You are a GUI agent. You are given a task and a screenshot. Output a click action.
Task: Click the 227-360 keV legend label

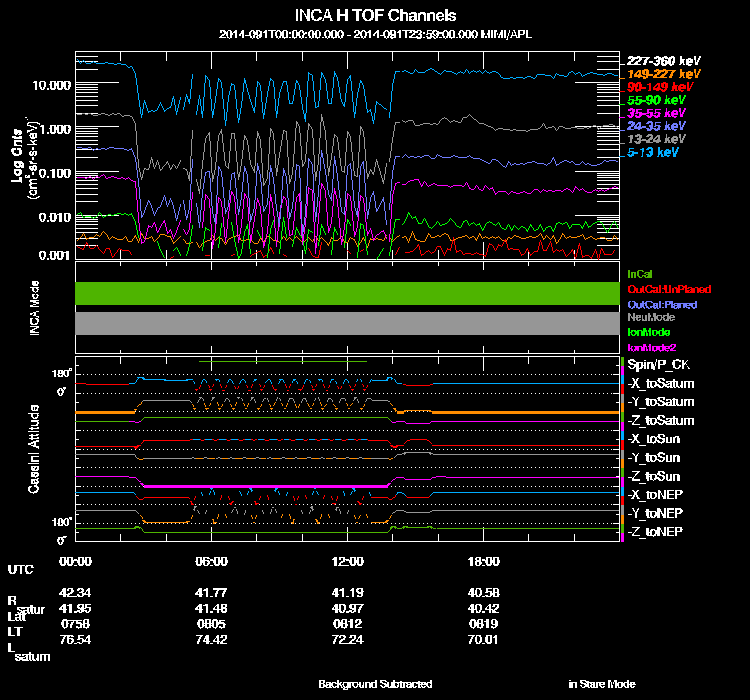pos(660,61)
